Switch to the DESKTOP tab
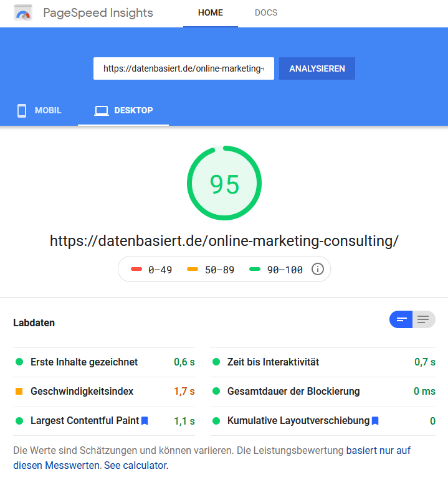The width and height of the screenshot is (448, 485). pyautogui.click(x=123, y=110)
